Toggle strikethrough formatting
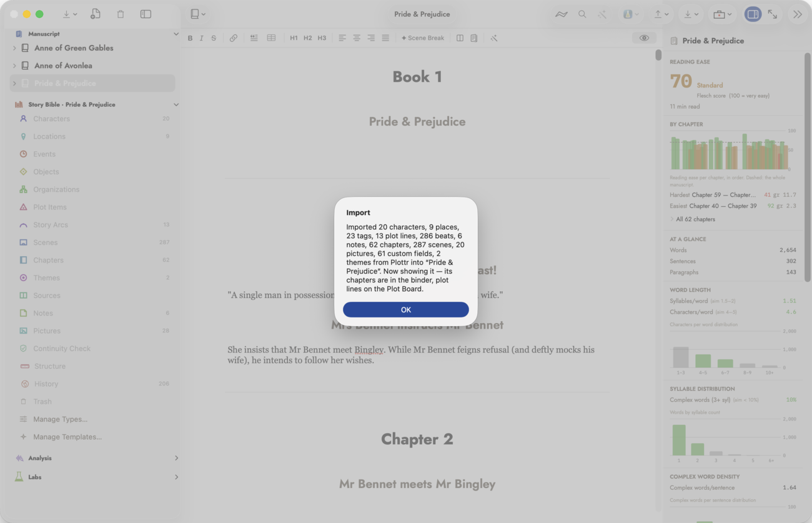 tap(214, 38)
